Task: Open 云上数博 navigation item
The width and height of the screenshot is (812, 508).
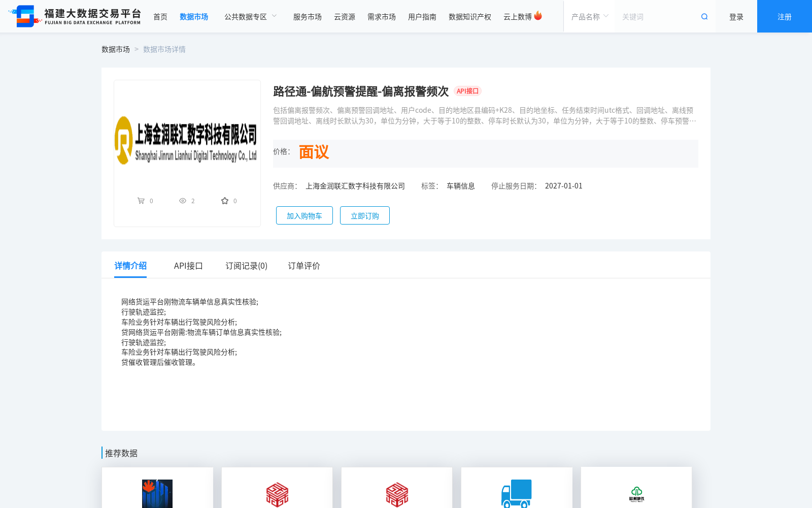Action: coord(518,17)
